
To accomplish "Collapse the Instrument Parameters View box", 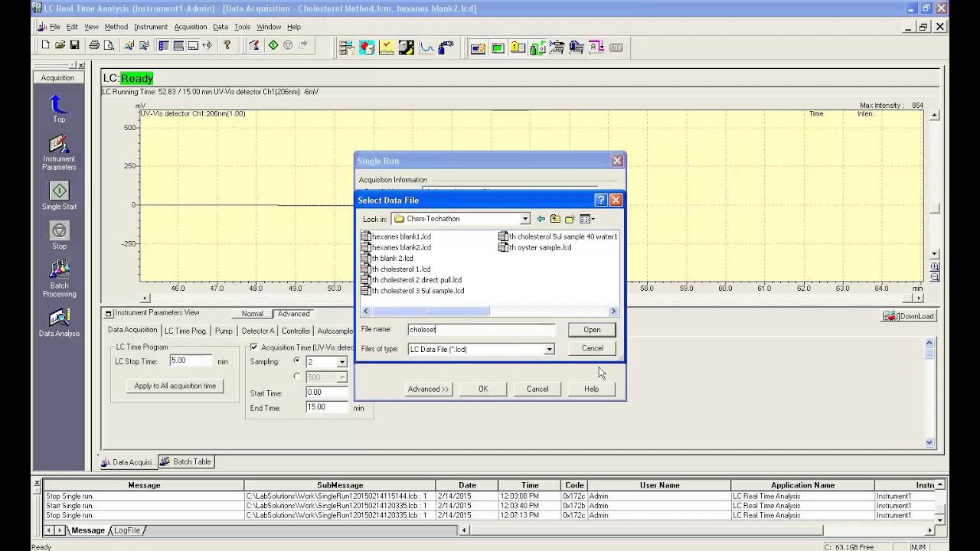I will coord(109,313).
